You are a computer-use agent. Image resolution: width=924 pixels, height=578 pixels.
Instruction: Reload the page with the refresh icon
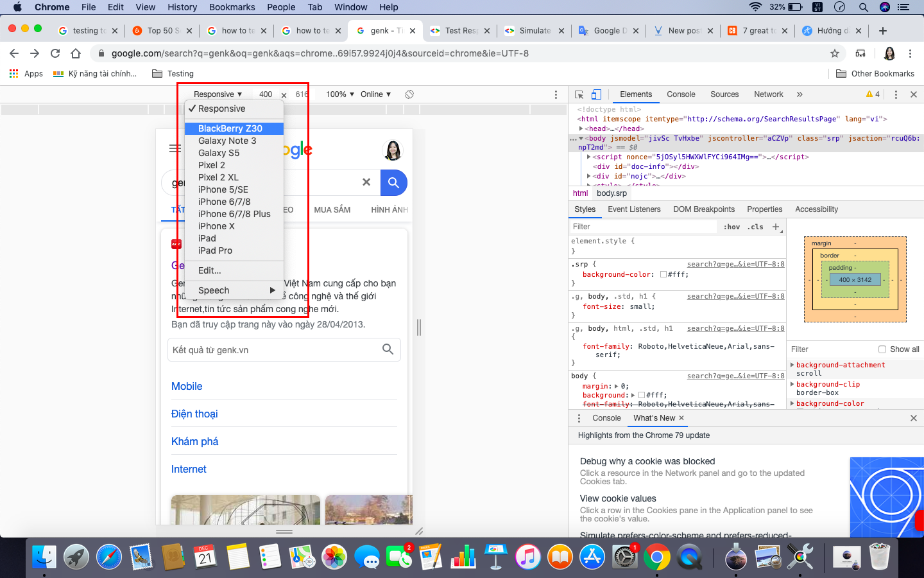(x=55, y=53)
